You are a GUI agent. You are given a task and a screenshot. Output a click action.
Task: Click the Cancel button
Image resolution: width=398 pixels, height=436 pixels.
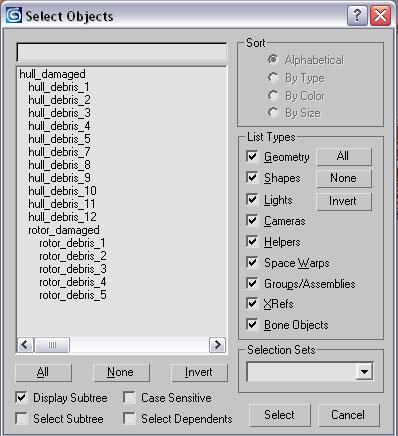348,415
